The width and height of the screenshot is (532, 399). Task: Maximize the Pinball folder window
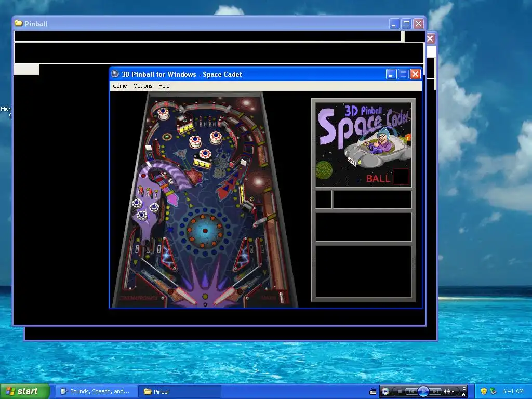pyautogui.click(x=406, y=24)
